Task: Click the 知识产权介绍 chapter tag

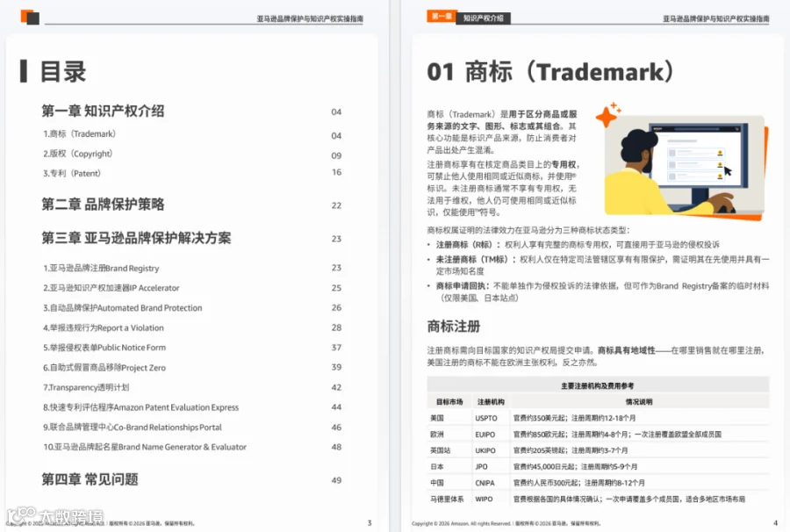Action: (x=483, y=18)
